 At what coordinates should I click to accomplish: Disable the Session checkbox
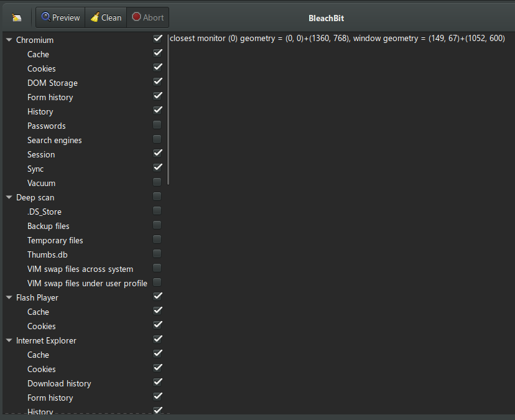tap(157, 153)
